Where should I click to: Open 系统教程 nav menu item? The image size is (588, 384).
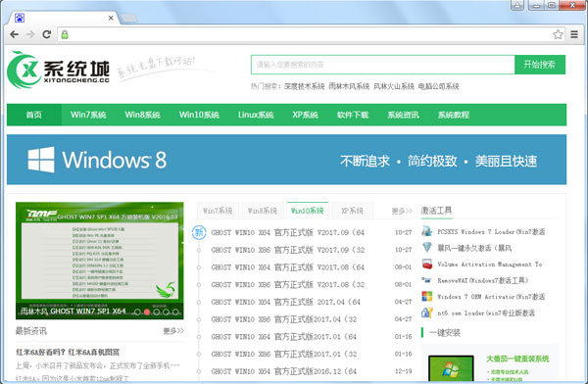454,115
